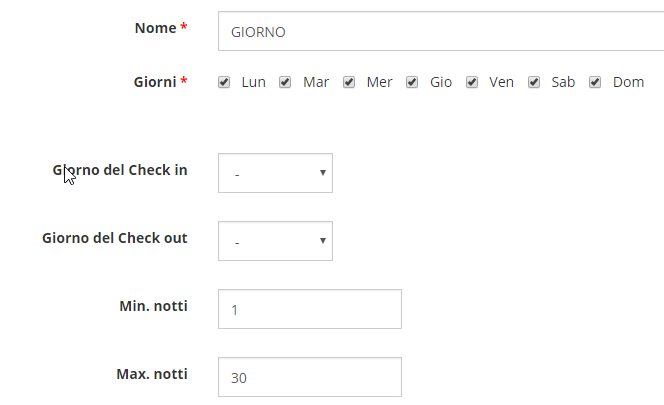Viewport: 664px width, 405px height.
Task: Click the red asterisk beside Nome
Action: click(x=184, y=29)
